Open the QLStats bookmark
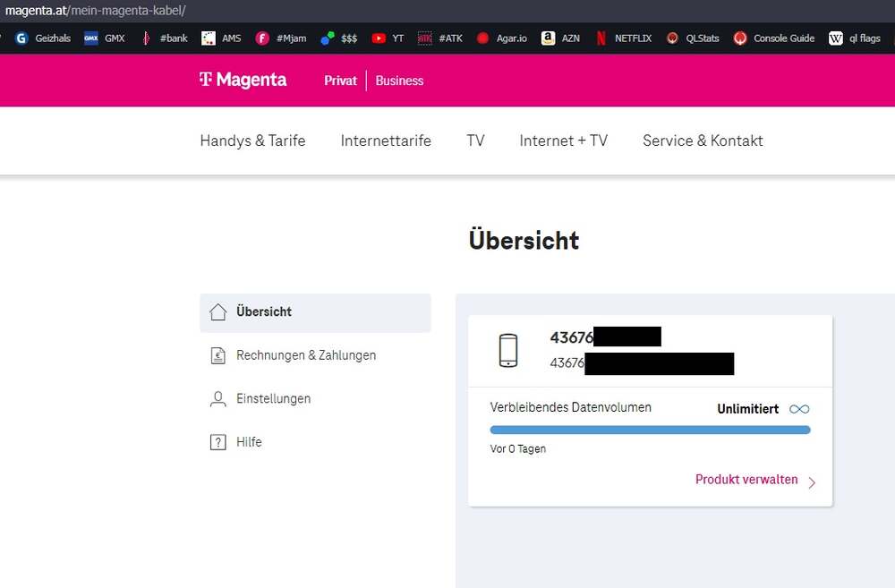 pos(693,38)
